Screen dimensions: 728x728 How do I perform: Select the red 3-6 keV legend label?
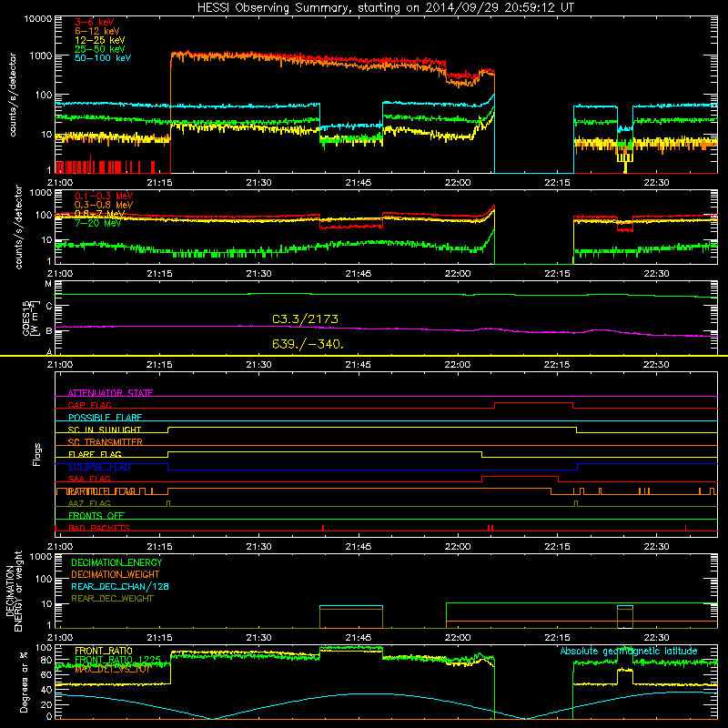click(x=95, y=22)
